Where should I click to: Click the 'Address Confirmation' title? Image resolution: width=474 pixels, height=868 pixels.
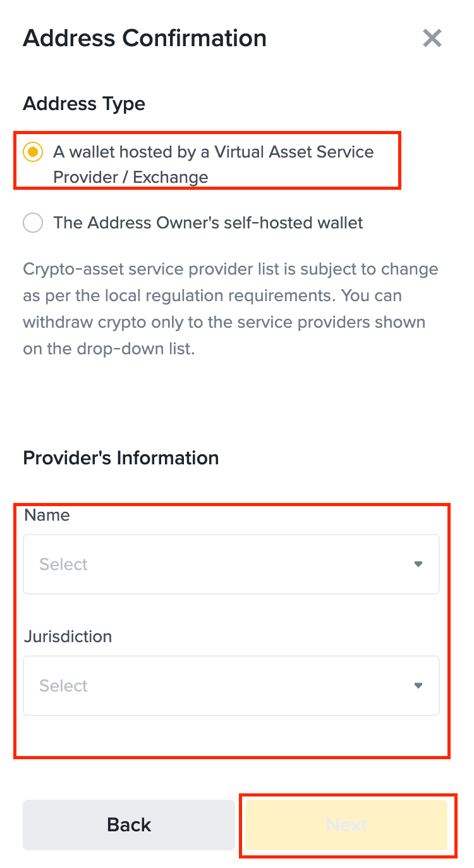[x=145, y=39]
